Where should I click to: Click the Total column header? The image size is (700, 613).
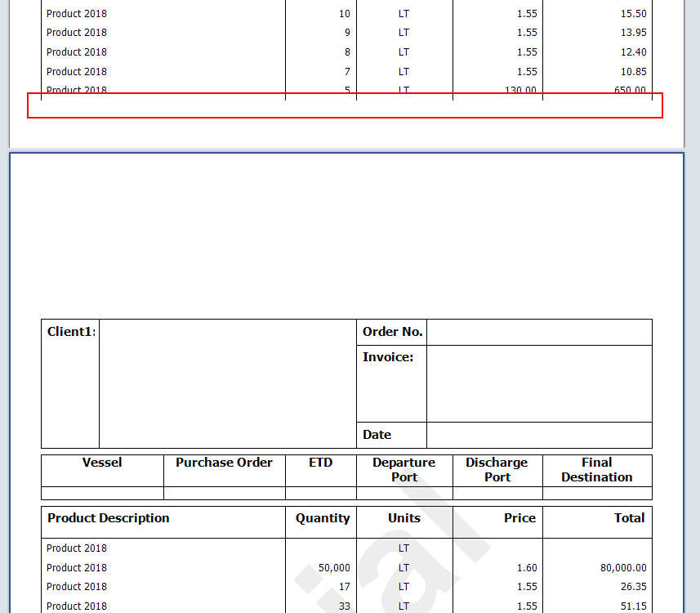coord(629,518)
